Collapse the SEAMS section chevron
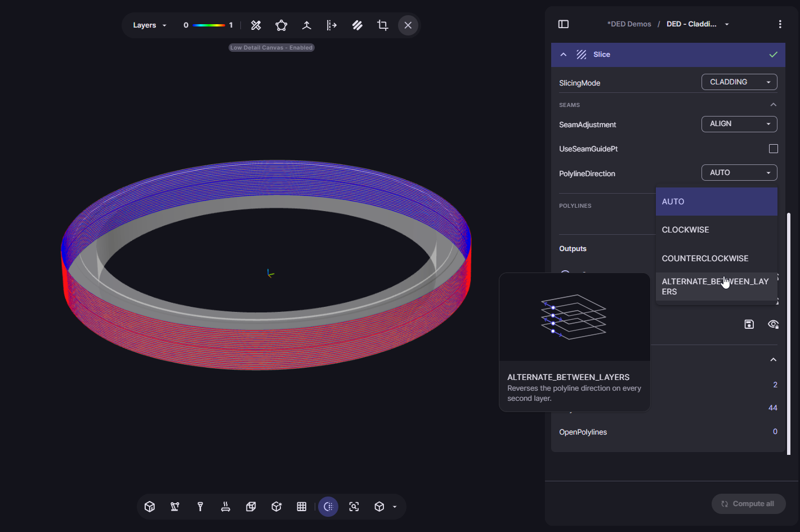 pos(773,105)
